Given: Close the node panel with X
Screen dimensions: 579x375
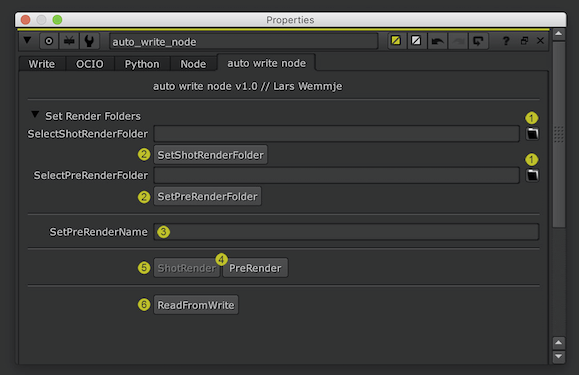Looking at the screenshot, I should [x=540, y=41].
